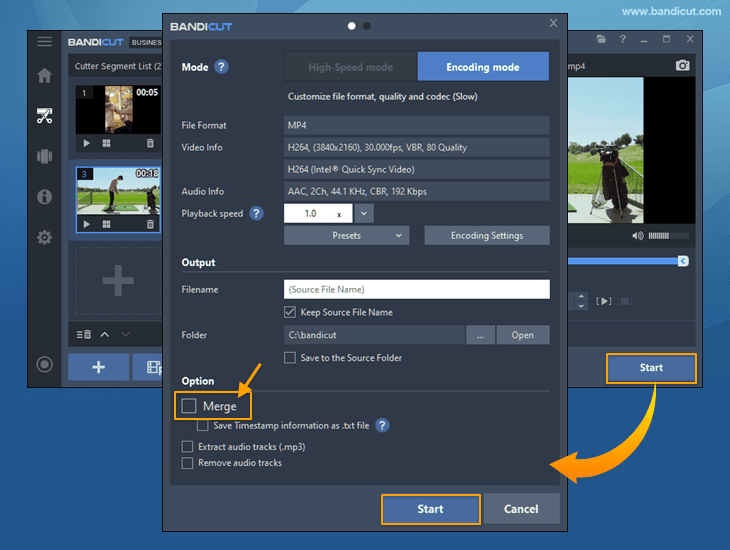
Task: Delete segment 1 with its trash icon
Action: pos(150,143)
